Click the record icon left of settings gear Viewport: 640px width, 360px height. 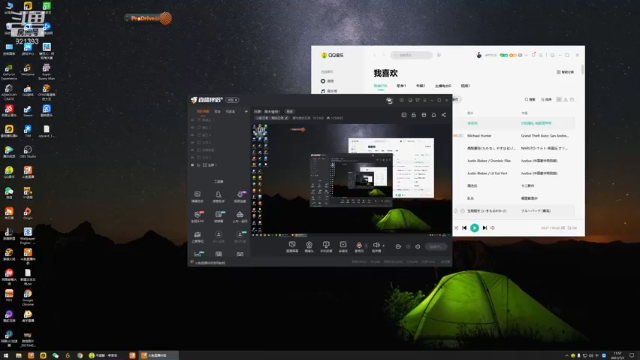point(398,247)
